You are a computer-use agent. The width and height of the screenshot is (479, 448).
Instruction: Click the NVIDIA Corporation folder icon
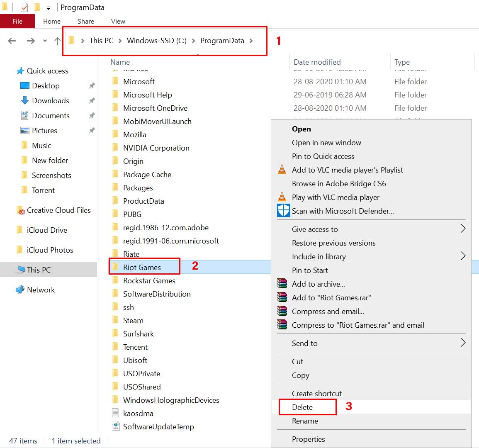coord(115,148)
